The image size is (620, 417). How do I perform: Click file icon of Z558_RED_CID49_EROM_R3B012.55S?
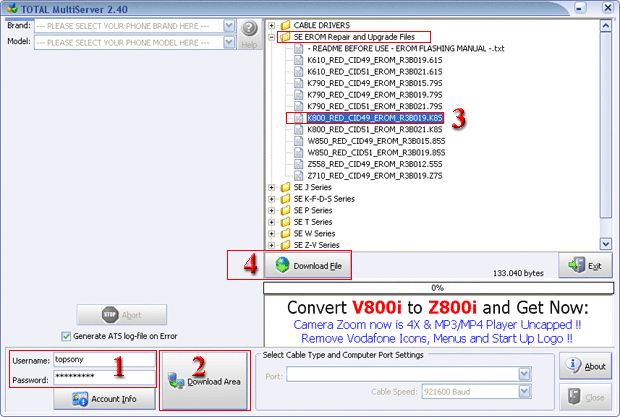pos(299,164)
